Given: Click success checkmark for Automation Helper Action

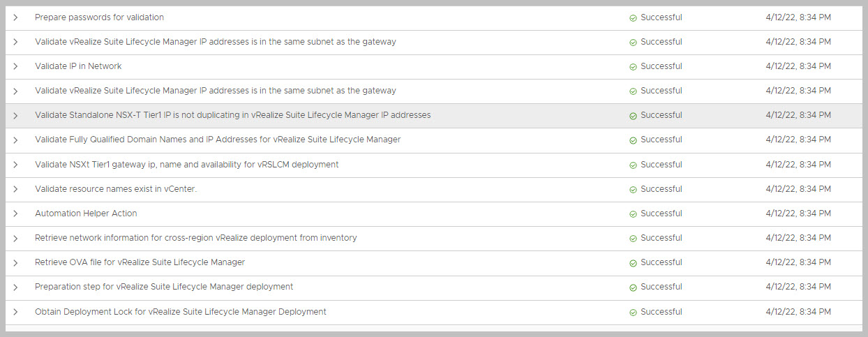Looking at the screenshot, I should pyautogui.click(x=633, y=214).
